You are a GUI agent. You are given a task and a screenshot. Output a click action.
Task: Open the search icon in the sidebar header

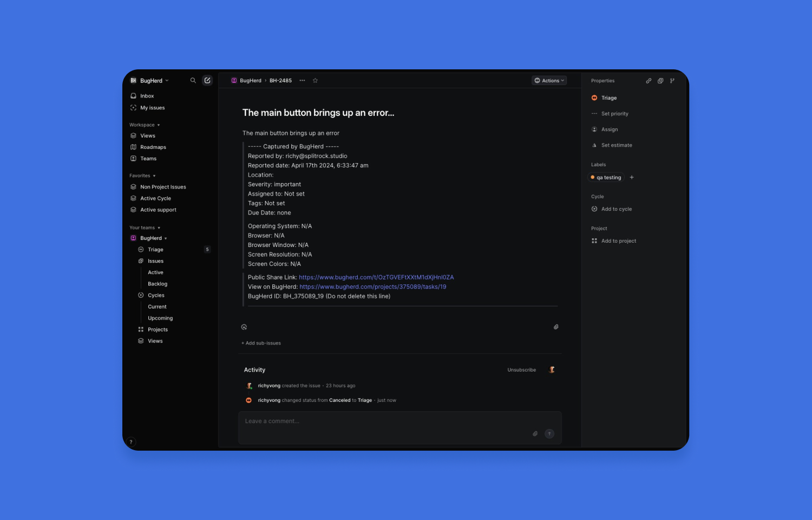point(193,80)
